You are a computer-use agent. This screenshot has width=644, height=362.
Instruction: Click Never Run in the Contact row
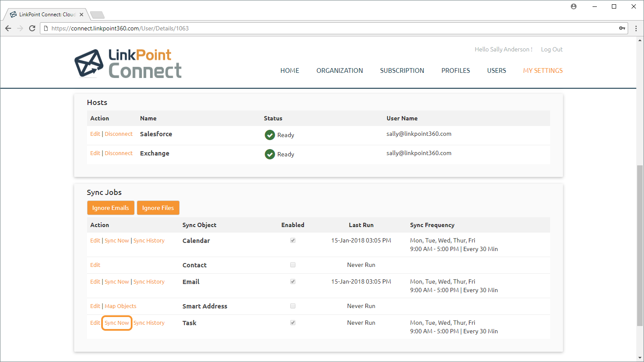[361, 265]
